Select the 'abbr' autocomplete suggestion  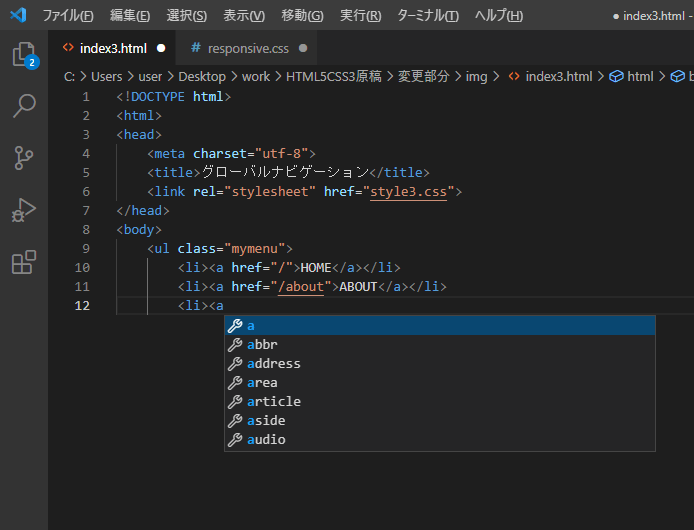point(440,344)
